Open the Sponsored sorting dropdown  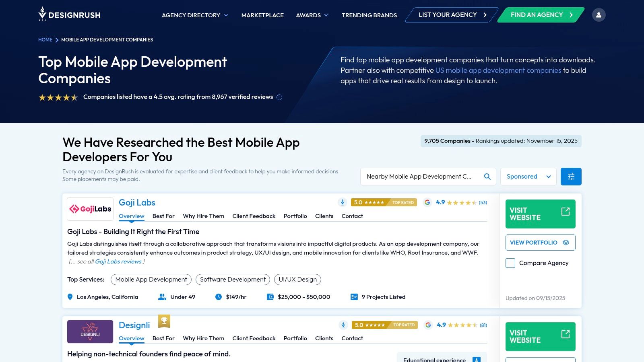pos(528,176)
